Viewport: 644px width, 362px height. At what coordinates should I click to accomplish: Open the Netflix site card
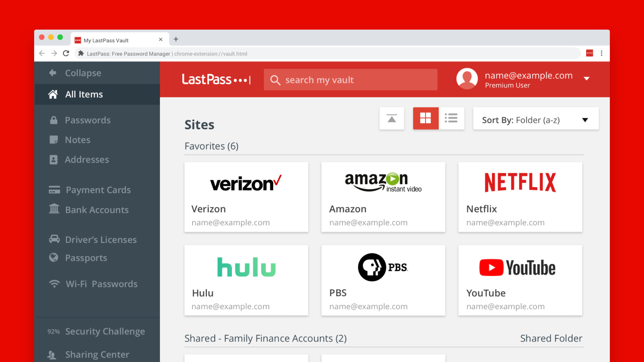(520, 197)
